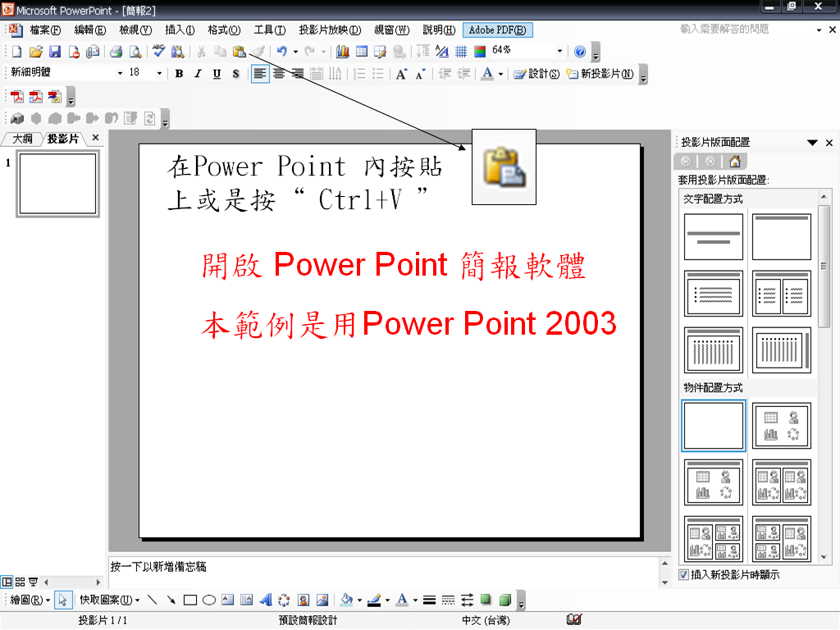Toggle Underline formatting
The width and height of the screenshot is (840, 630).
click(x=217, y=74)
